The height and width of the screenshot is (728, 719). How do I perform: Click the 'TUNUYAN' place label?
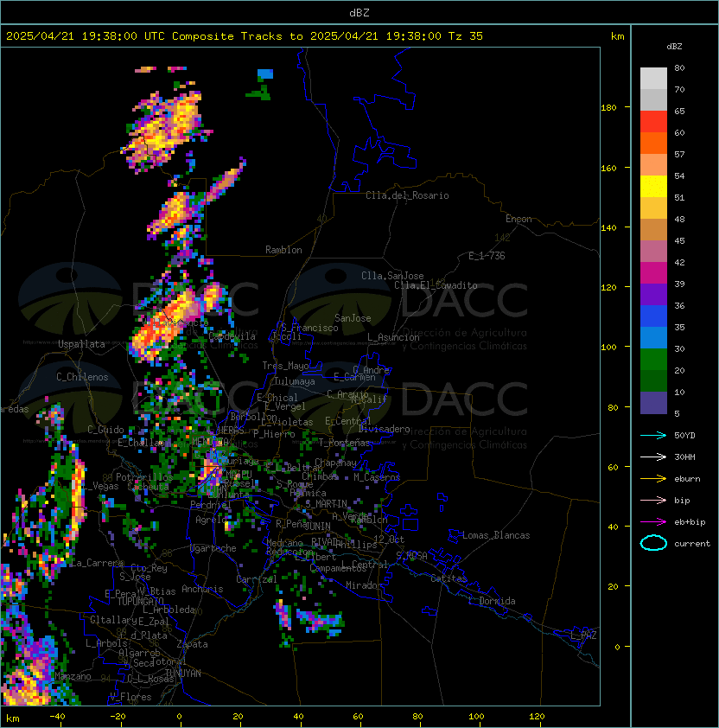point(183,674)
